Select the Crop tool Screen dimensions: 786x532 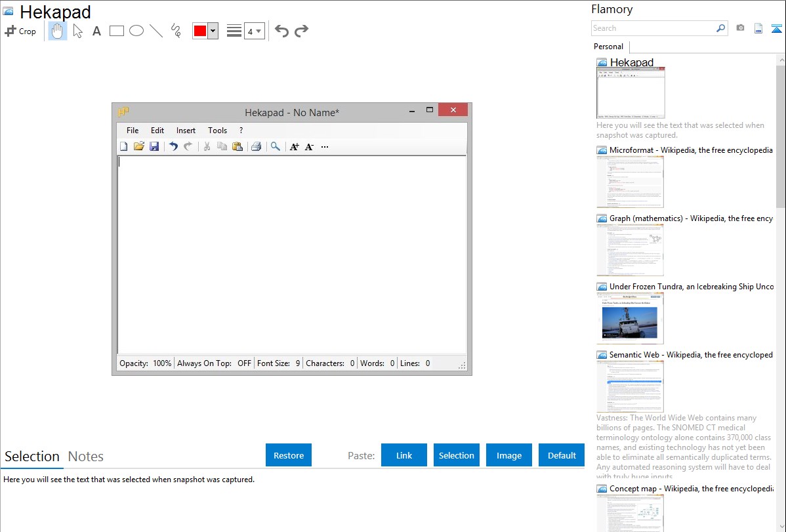click(x=20, y=31)
